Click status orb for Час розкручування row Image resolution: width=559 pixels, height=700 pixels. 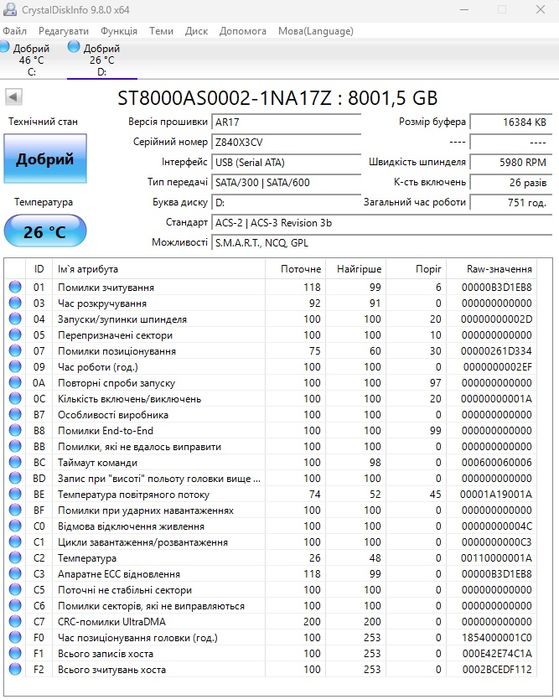coord(15,303)
